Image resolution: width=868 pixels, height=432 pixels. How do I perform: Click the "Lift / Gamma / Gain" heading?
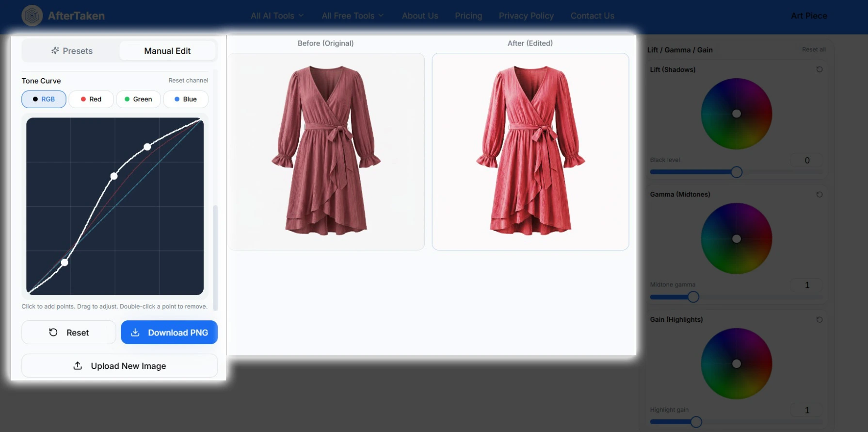[680, 50]
